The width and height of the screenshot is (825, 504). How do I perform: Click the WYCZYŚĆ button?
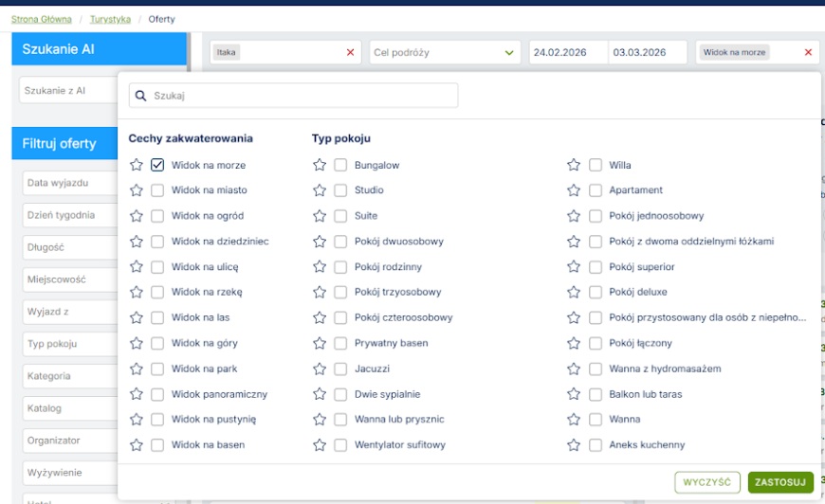click(707, 482)
